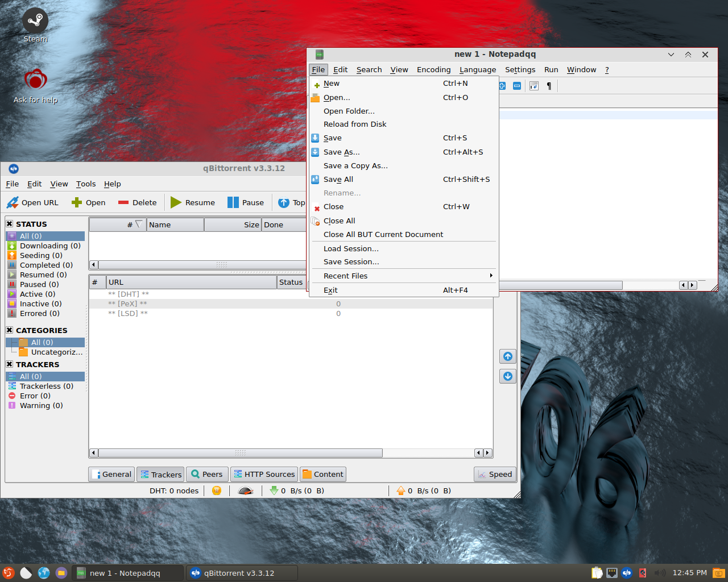Image resolution: width=728 pixels, height=582 pixels.
Task: Click the volume tray icon
Action: pyautogui.click(x=660, y=573)
